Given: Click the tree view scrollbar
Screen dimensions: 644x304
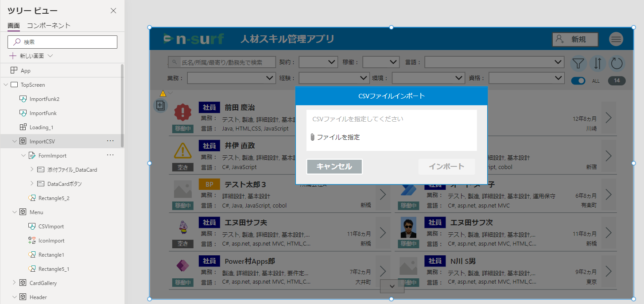Looking at the screenshot, I should click(x=122, y=105).
